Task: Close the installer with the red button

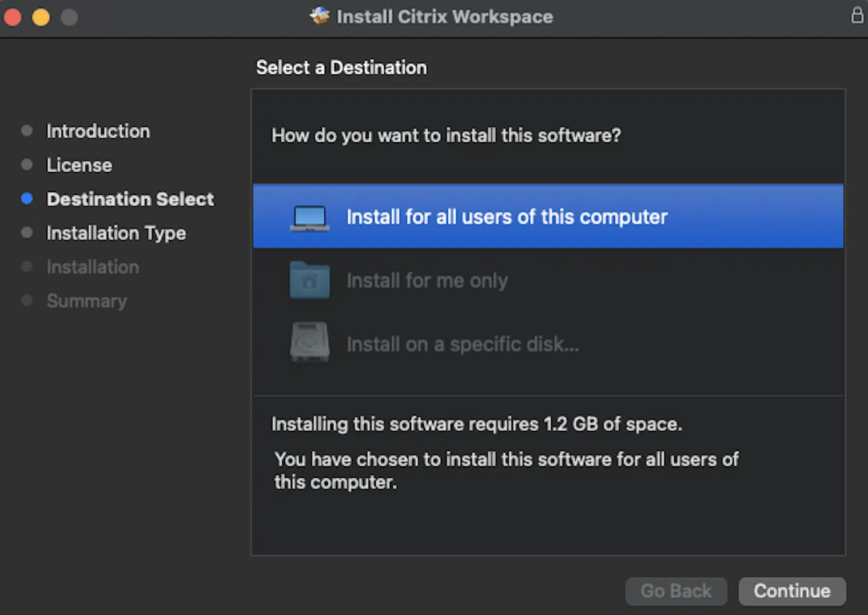Action: 12,17
